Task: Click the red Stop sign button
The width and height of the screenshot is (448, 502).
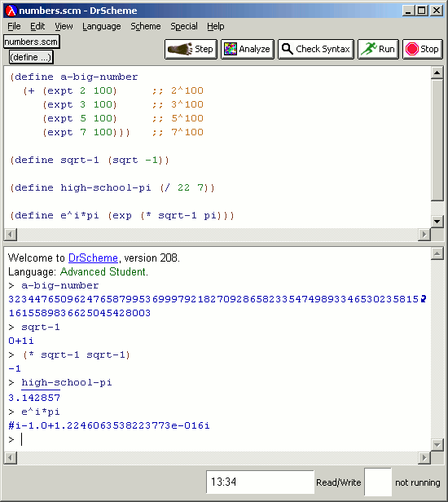Action: 423,49
